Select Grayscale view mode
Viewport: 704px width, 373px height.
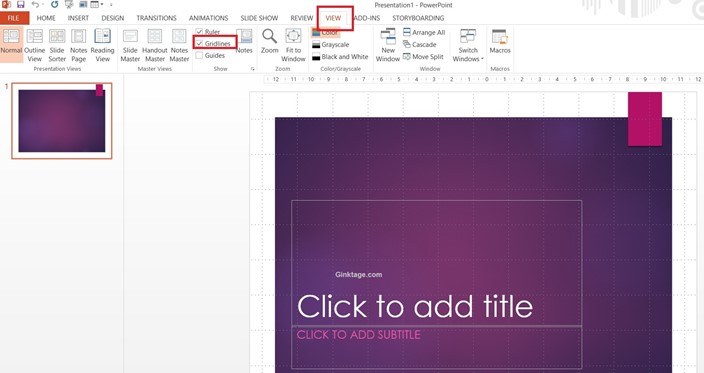coord(330,44)
